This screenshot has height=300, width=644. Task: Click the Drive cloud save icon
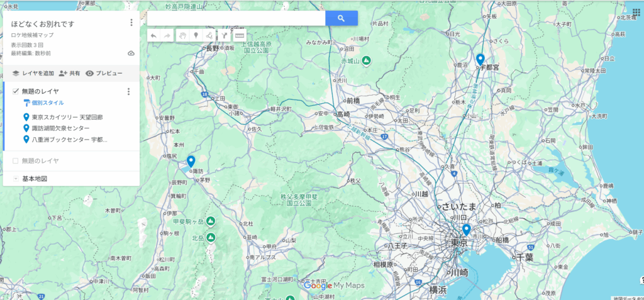click(131, 53)
